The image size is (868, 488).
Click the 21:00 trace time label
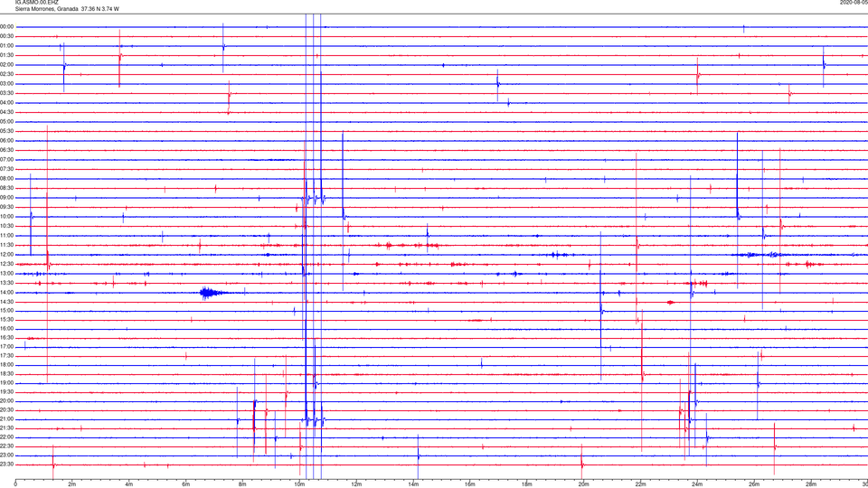pyautogui.click(x=7, y=418)
